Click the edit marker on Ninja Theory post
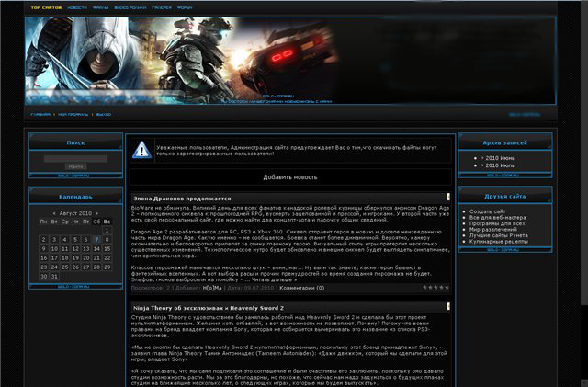Screen dimensions: 588x387 (447, 306)
